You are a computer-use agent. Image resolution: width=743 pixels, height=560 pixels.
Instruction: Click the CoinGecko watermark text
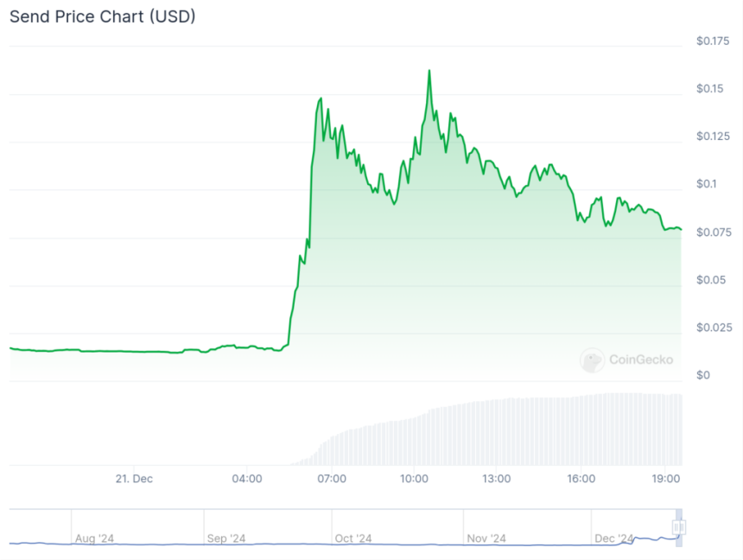(640, 360)
